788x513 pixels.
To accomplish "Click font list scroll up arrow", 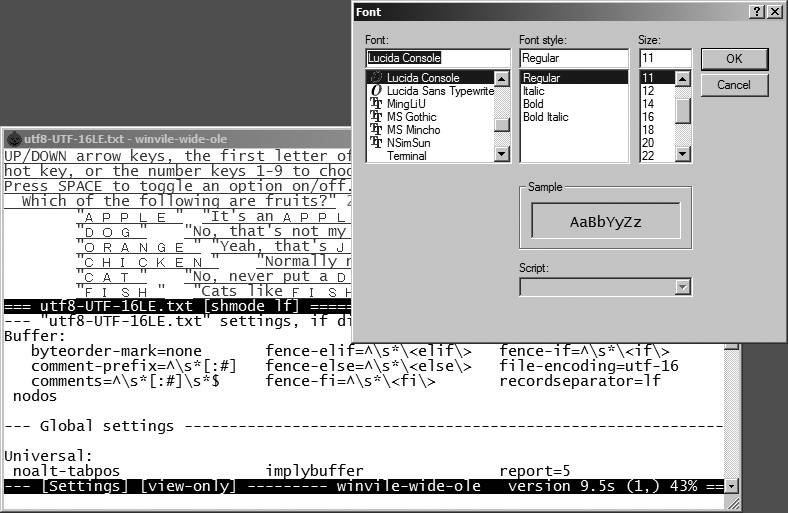I will click(x=502, y=78).
